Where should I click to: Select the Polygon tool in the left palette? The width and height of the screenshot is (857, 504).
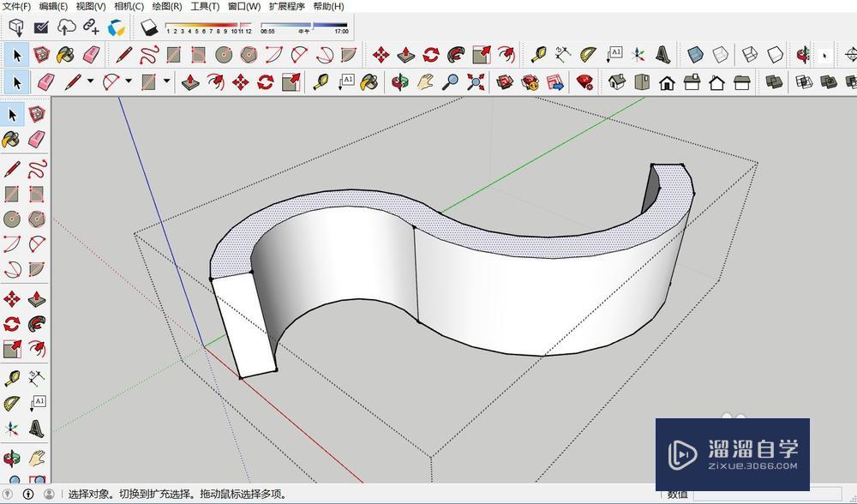point(37,219)
